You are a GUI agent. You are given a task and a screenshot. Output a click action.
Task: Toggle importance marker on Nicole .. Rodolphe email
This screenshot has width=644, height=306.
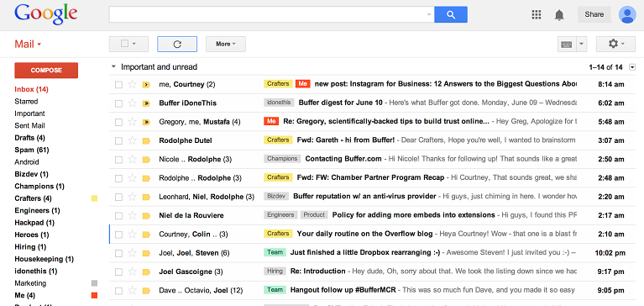[146, 160]
